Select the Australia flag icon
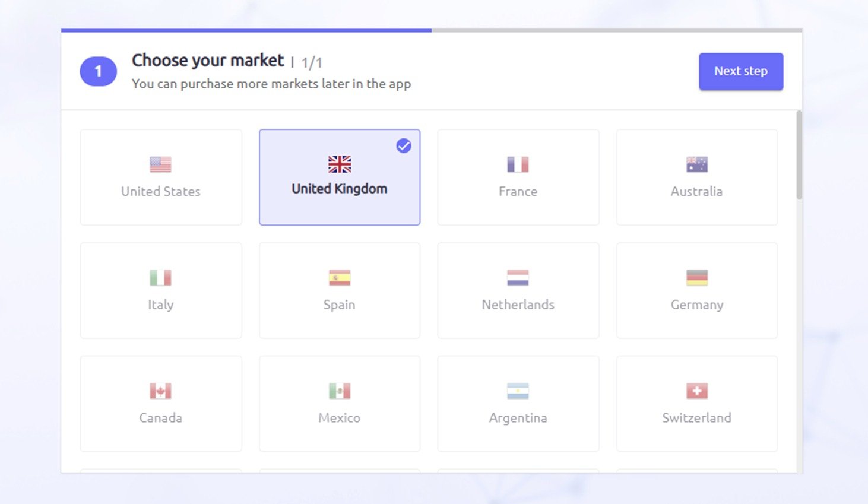 pyautogui.click(x=696, y=164)
